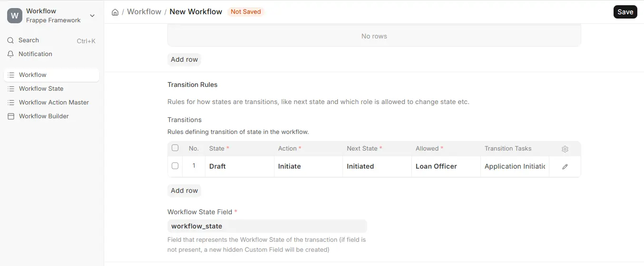Click the Initiated next state cell
644x266 pixels.
pos(377,167)
